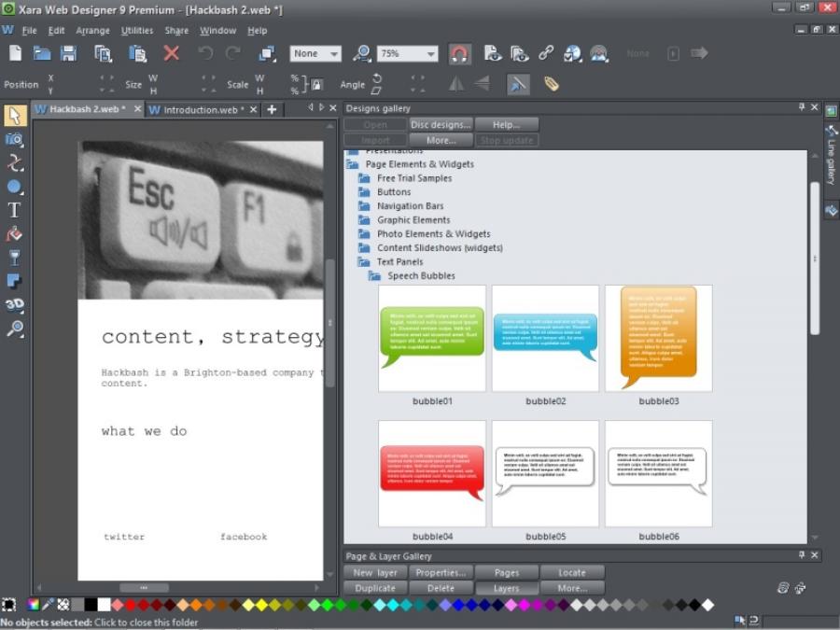This screenshot has width=840, height=630.
Task: Select the Transparency tool wine glass
Action: (14, 258)
